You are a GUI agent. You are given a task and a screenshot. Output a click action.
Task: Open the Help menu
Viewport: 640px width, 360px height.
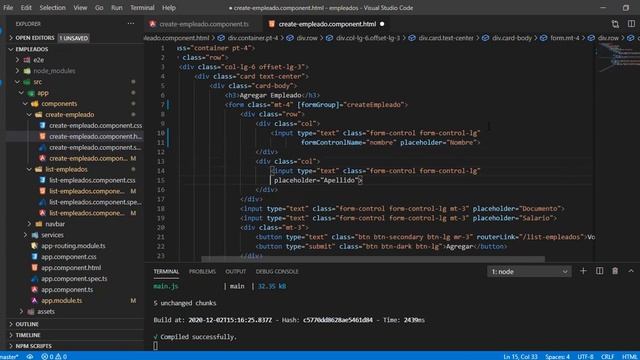coord(169,8)
